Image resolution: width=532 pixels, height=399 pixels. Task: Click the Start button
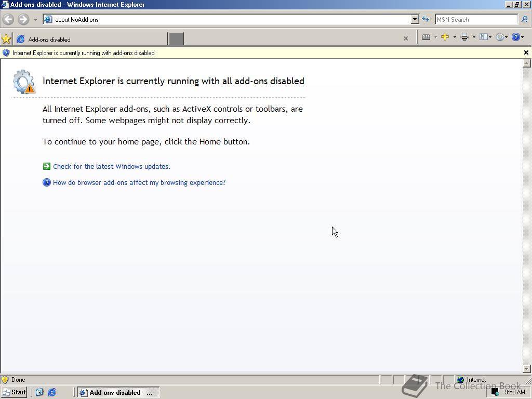coord(14,392)
